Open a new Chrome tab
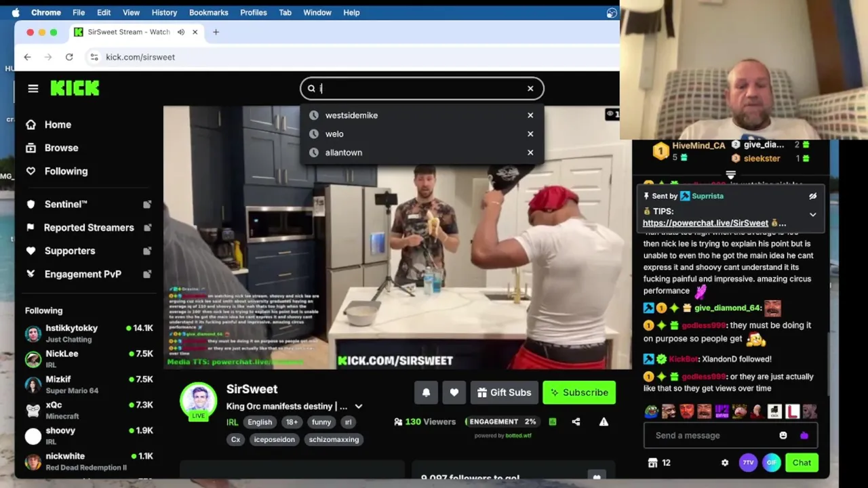This screenshot has height=488, width=868. pyautogui.click(x=216, y=32)
